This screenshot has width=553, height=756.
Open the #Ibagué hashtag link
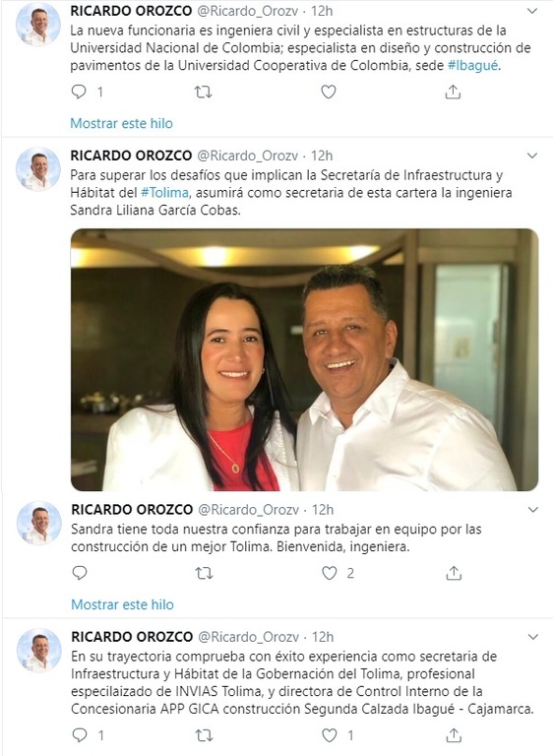point(472,66)
